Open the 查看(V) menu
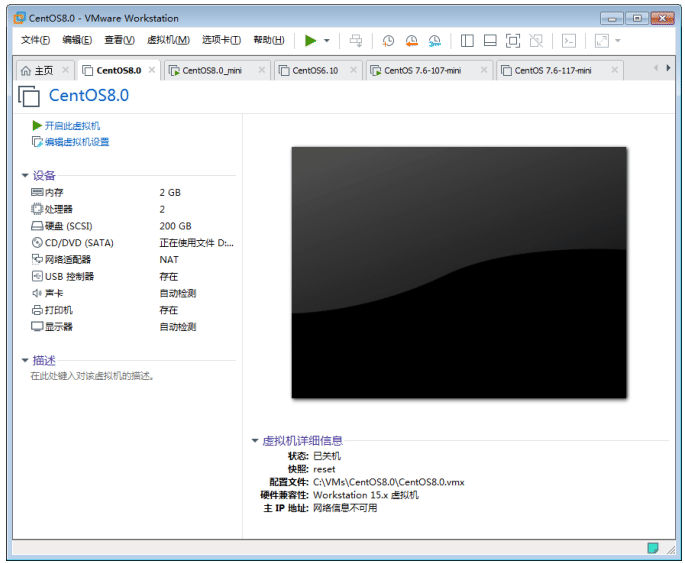This screenshot has width=685, height=563. (x=119, y=40)
